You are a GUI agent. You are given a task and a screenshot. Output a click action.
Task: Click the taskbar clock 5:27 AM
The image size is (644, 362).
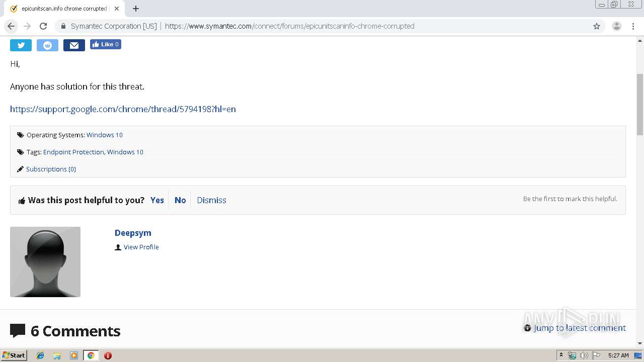618,355
